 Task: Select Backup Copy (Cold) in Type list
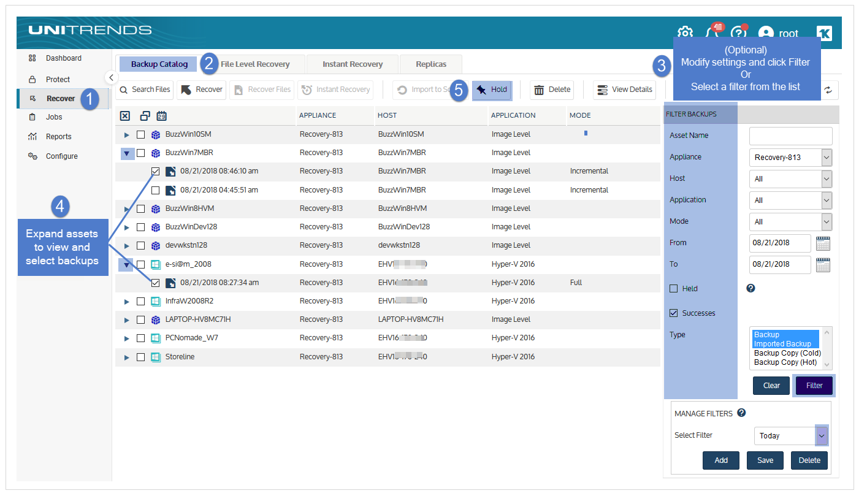click(787, 353)
